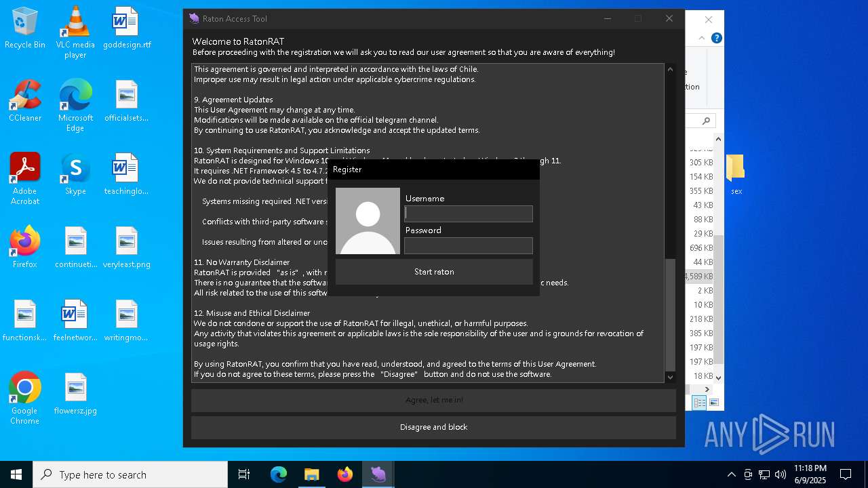
Task: Open Google Chrome desktop shortcut
Action: pos(25,399)
